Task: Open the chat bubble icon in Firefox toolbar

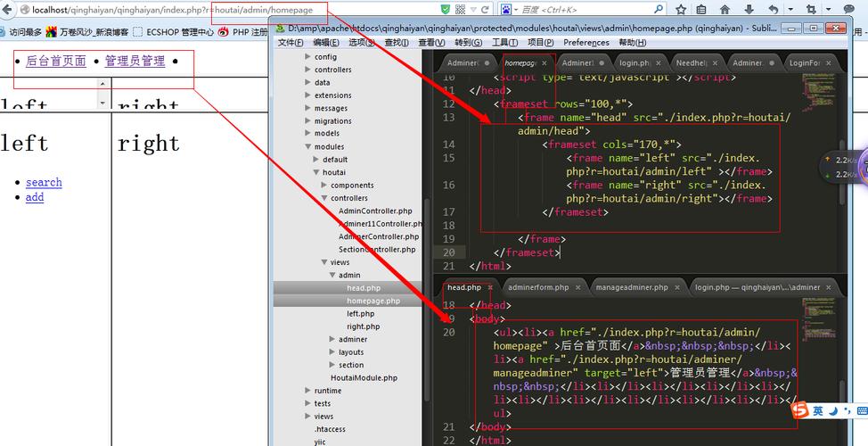Action: (x=848, y=10)
